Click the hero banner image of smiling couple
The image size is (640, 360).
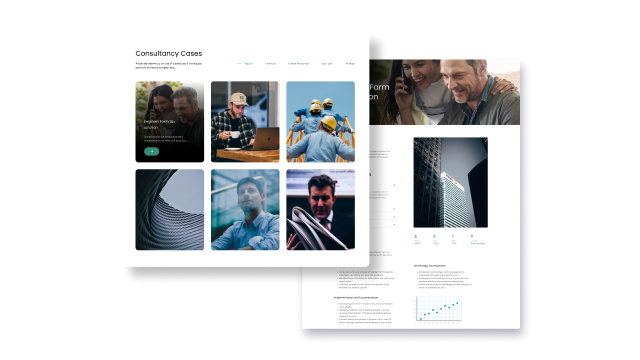(x=444, y=92)
